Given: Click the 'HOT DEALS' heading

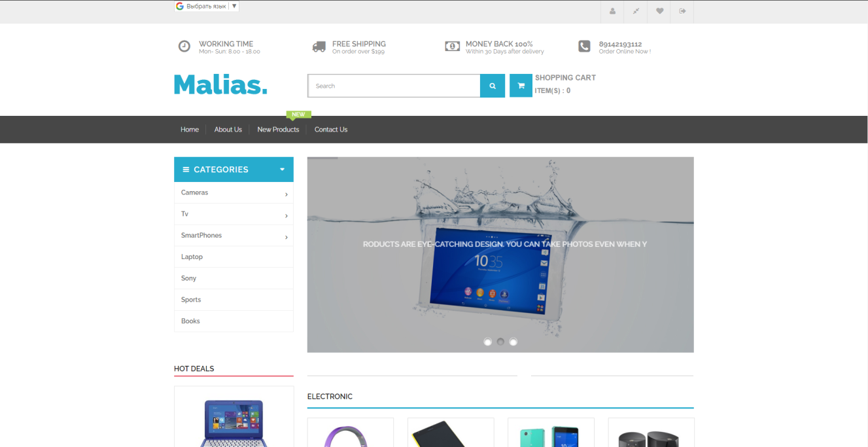Looking at the screenshot, I should [194, 368].
